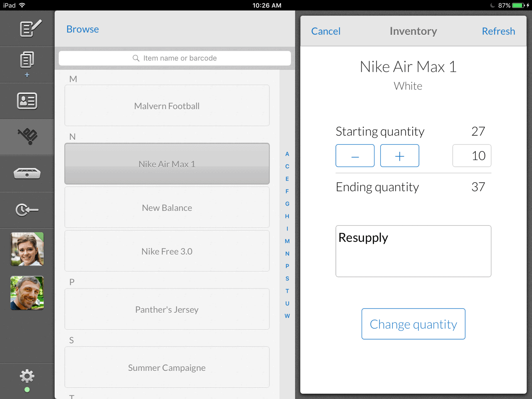Tap the Do Not Disturb moon icon
Image resolution: width=532 pixels, height=399 pixels.
coord(493,5)
